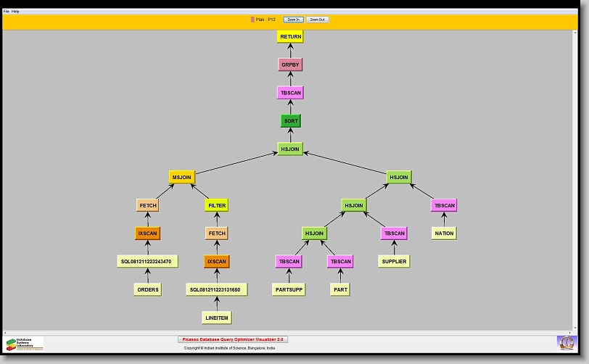The width and height of the screenshot is (589, 364).
Task: Click the TBSCAN node above NATION
Action: 444,206
